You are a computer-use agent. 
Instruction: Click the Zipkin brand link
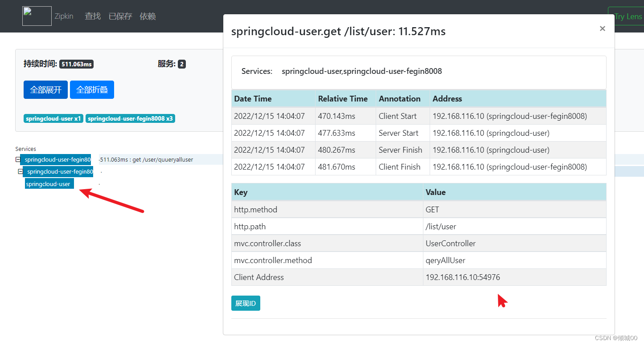coord(64,16)
